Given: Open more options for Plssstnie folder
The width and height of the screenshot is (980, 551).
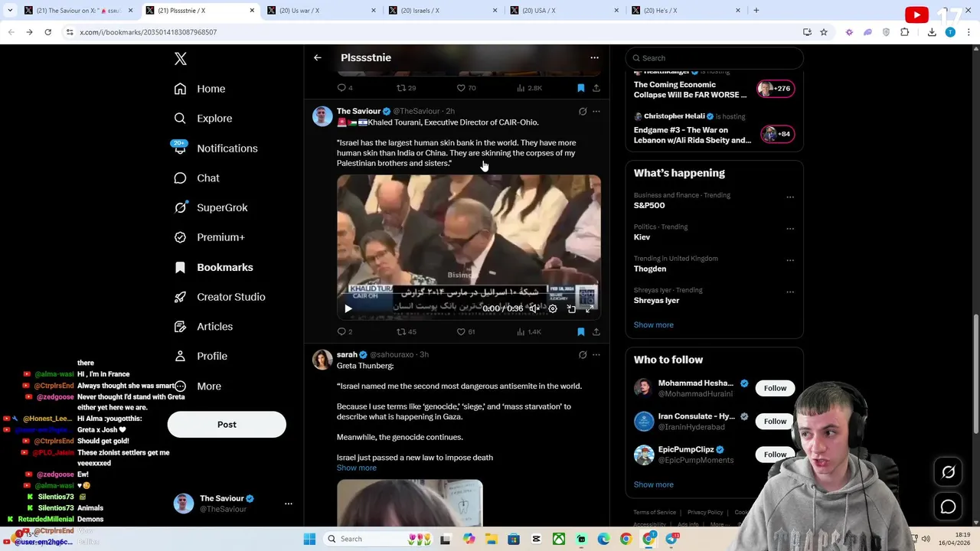Looking at the screenshot, I should (594, 57).
